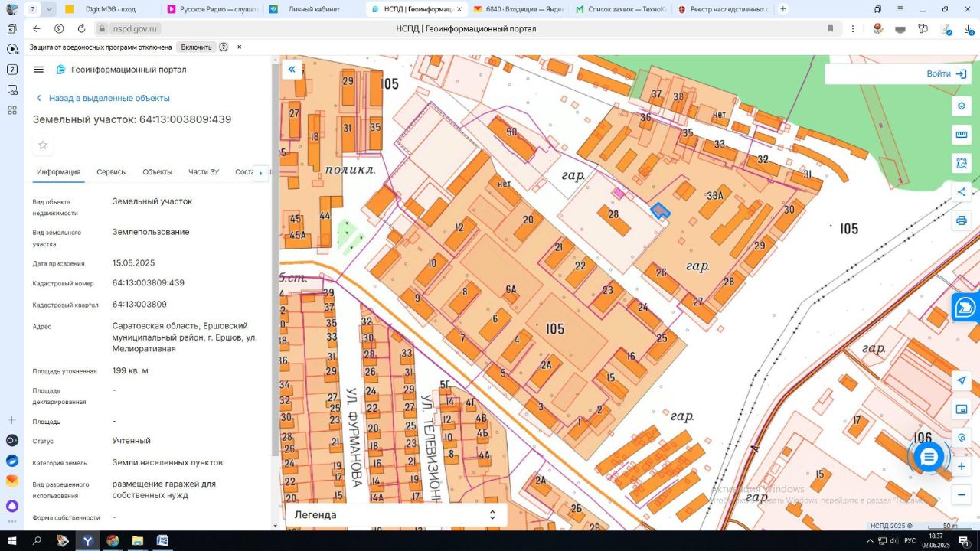The width and height of the screenshot is (980, 551).
Task: Open the Части ЗУ tab
Action: pyautogui.click(x=204, y=172)
